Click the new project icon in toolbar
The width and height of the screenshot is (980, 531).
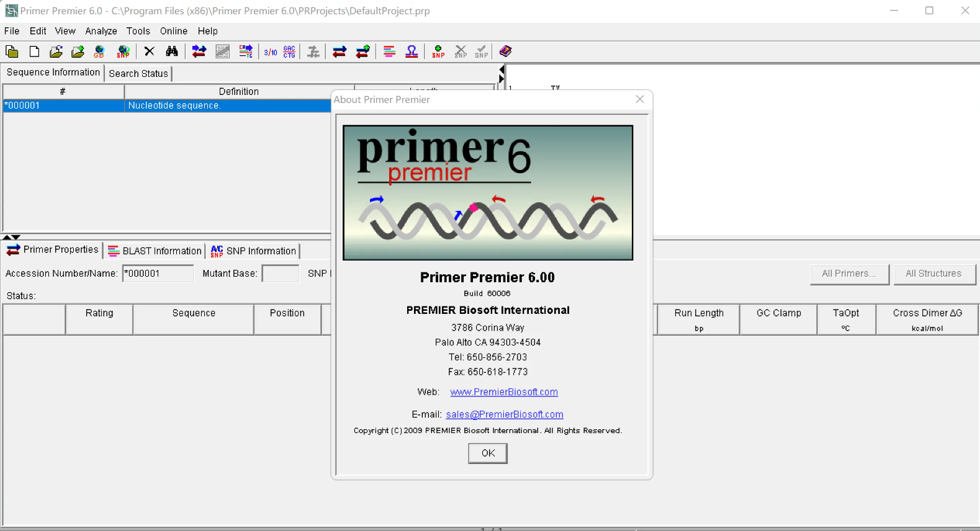click(x=12, y=51)
